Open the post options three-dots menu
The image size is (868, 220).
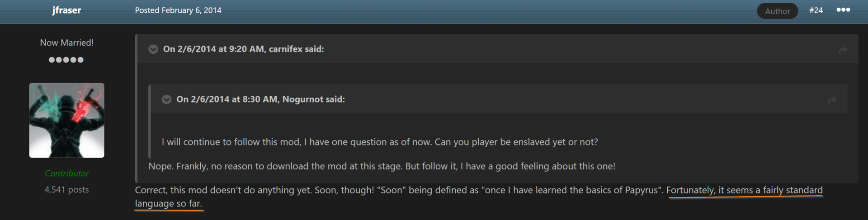click(x=843, y=10)
